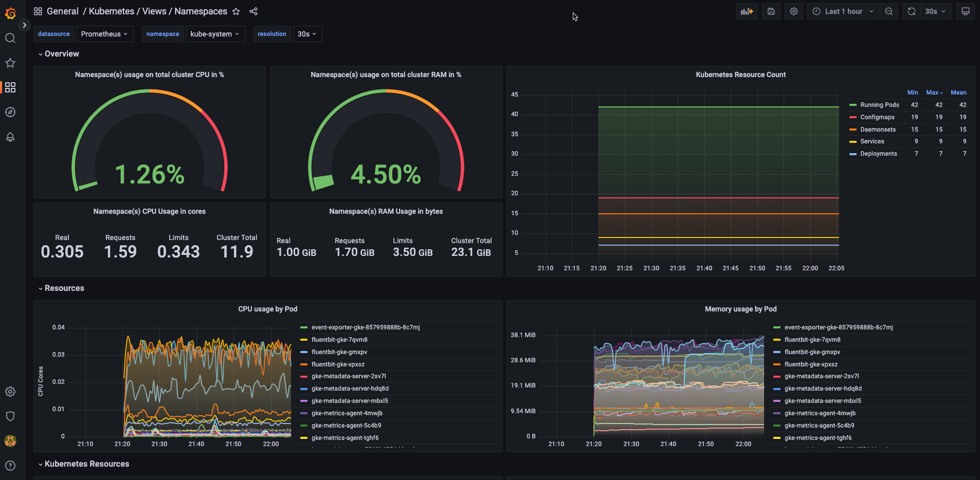
Task: Click the Kubernetes / Views / Namespaces title
Action: pyautogui.click(x=158, y=11)
